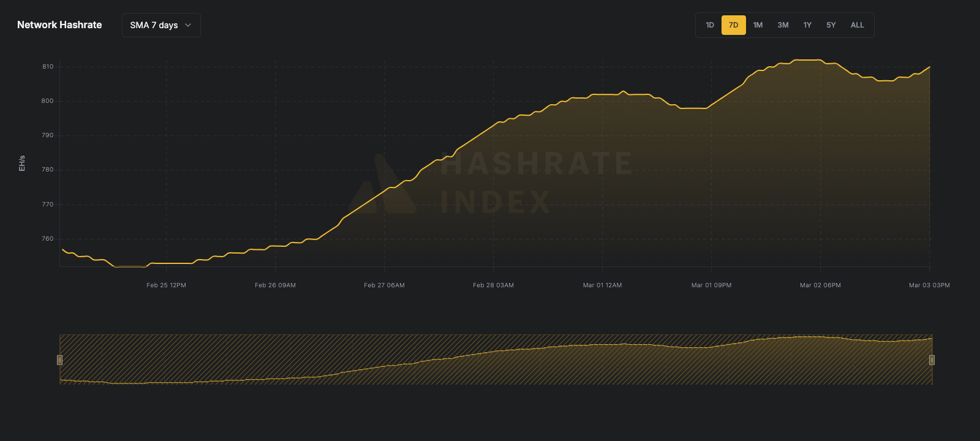This screenshot has height=441, width=980.
Task: Switch to 1M time range
Action: click(758, 25)
